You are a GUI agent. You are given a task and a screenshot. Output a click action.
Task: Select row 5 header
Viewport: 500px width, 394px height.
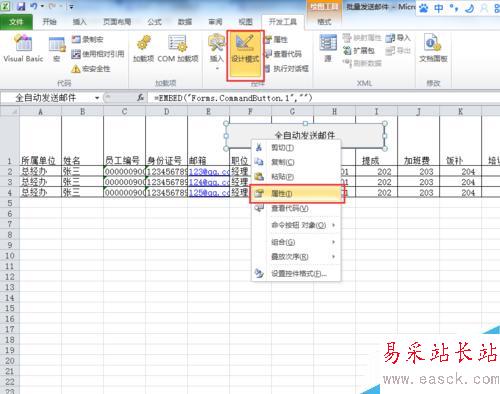[x=10, y=203]
